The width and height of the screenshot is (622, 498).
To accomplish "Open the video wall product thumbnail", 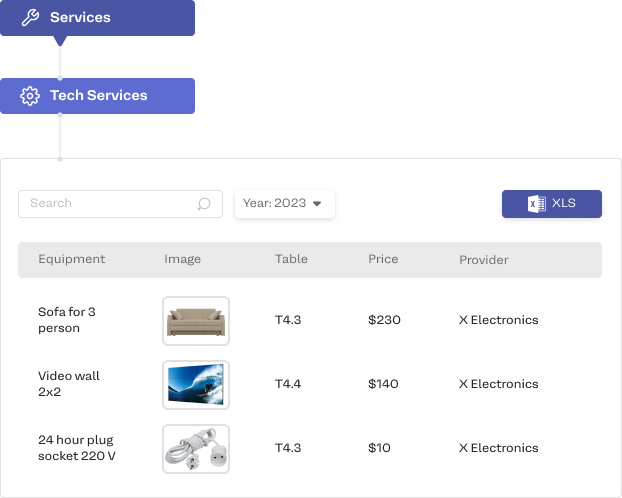I will click(x=196, y=385).
